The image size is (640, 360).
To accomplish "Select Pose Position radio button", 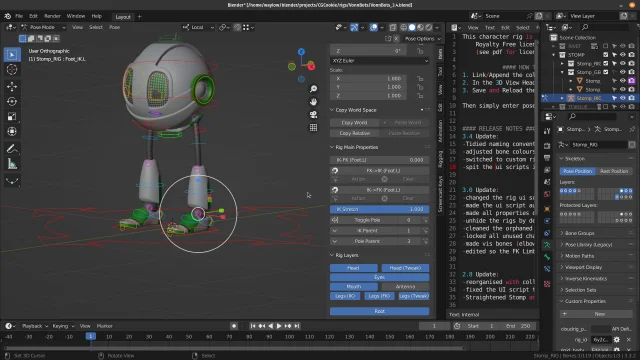I will coord(578,171).
